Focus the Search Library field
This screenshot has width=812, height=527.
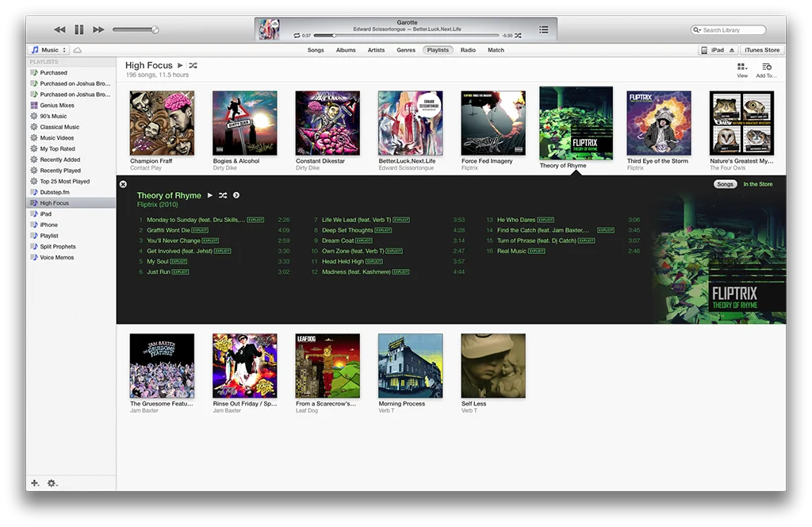728,30
